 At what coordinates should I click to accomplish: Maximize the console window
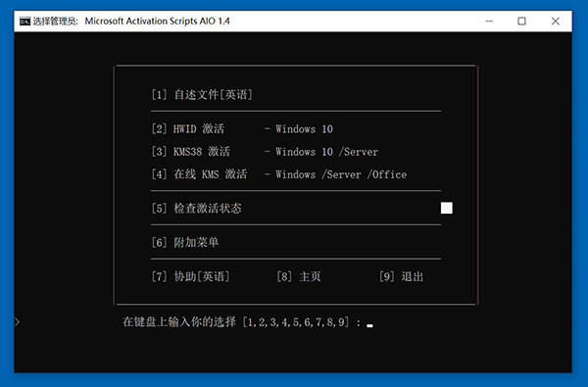521,21
